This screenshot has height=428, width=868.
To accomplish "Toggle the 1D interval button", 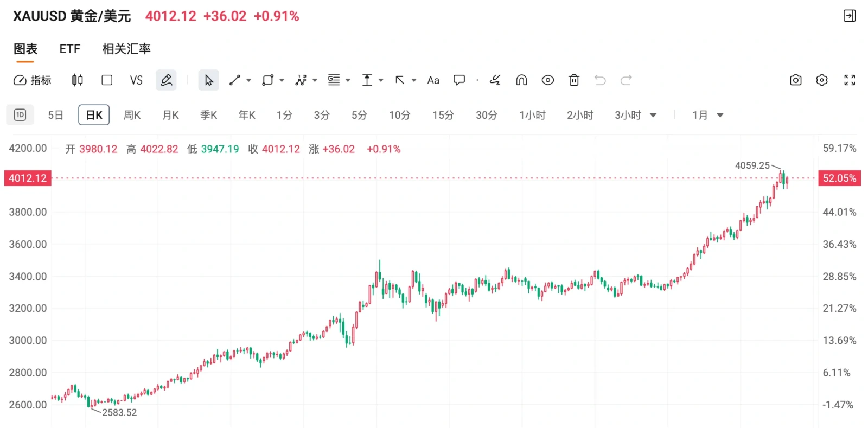I will pyautogui.click(x=20, y=114).
